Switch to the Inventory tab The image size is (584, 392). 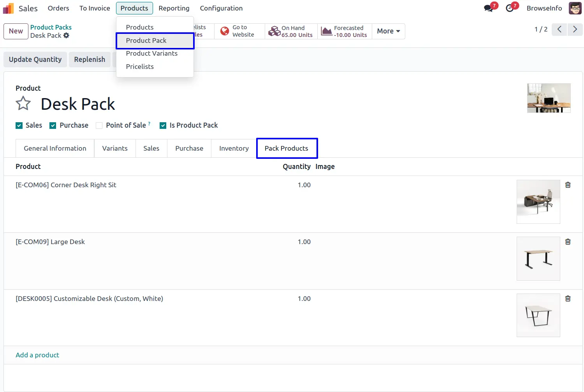(x=234, y=148)
